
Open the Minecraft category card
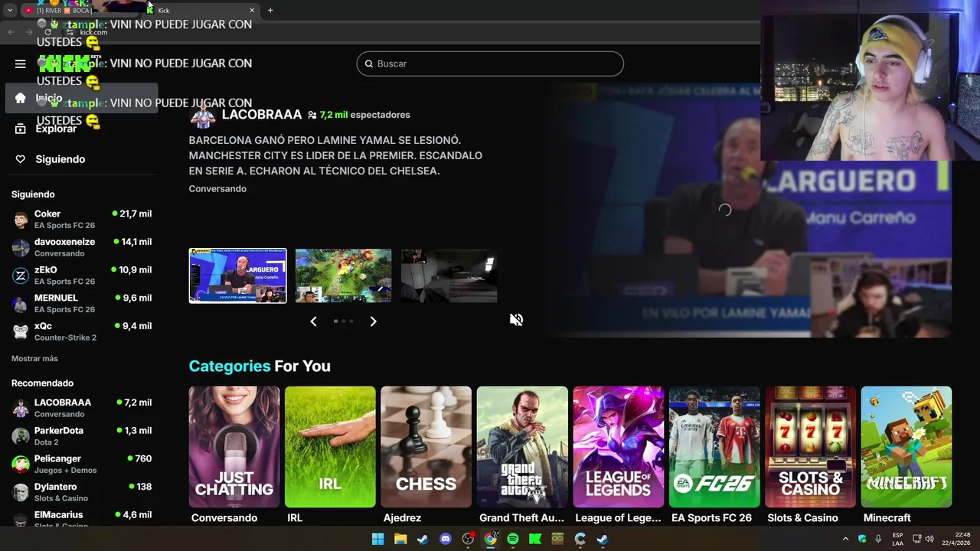(906, 447)
